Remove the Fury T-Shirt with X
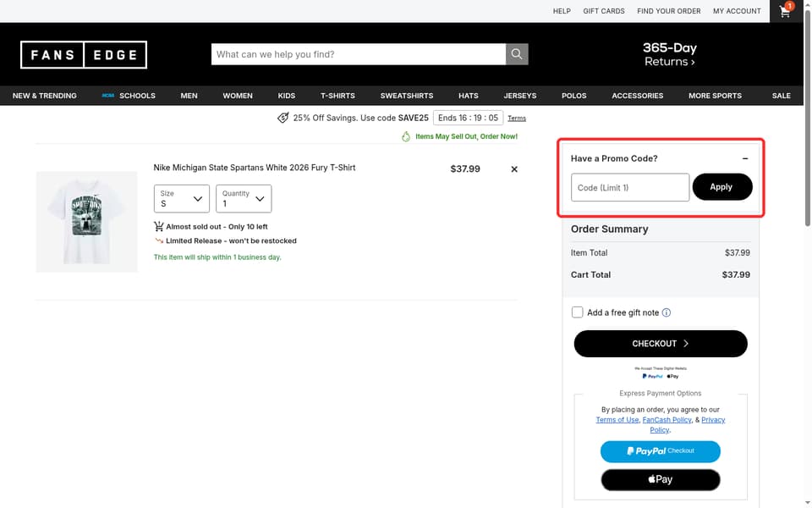812x508 pixels. [x=514, y=169]
